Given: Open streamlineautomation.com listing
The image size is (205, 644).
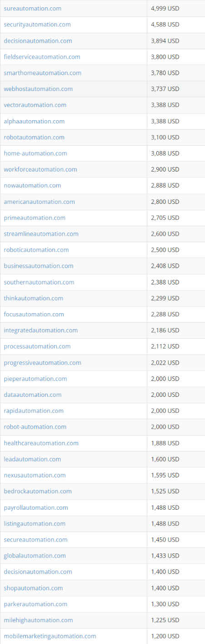Looking at the screenshot, I should pyautogui.click(x=41, y=234).
